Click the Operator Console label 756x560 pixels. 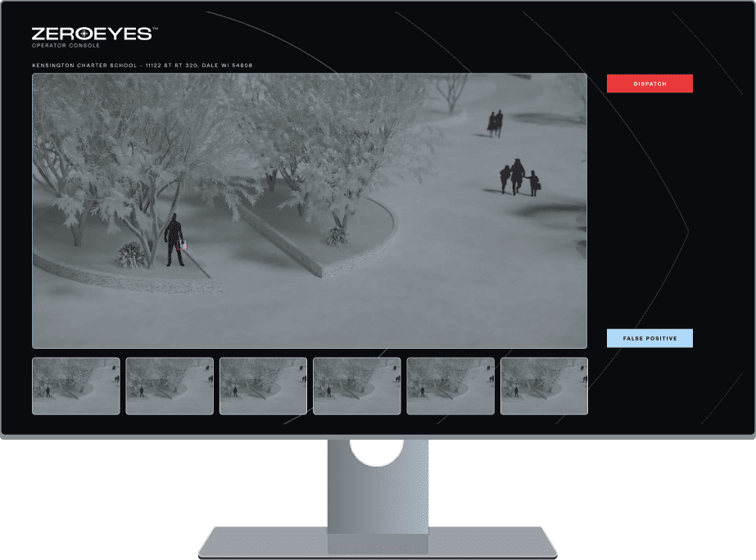(66, 45)
